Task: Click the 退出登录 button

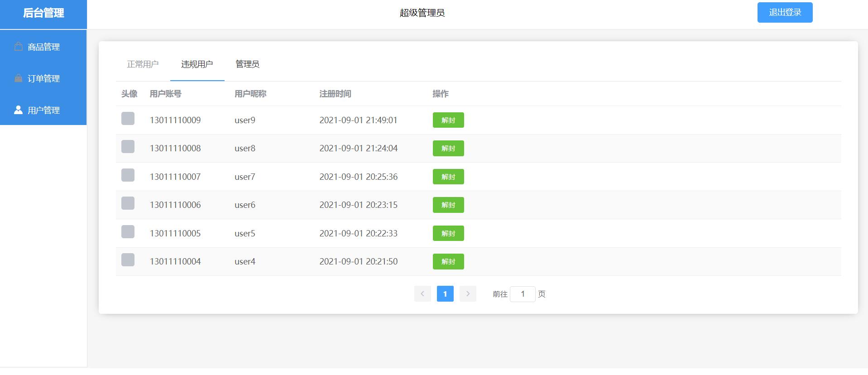Action: 785,13
